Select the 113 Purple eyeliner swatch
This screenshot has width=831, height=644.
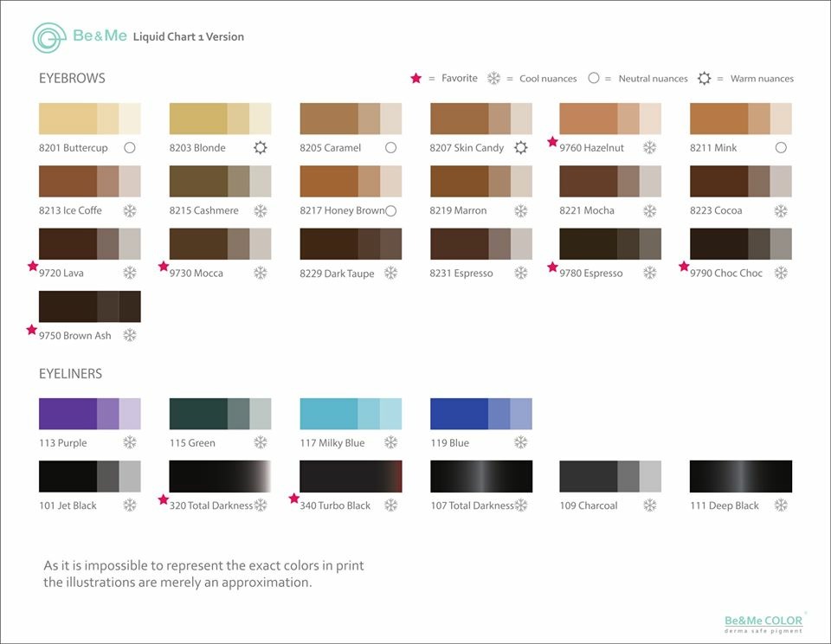(x=89, y=414)
